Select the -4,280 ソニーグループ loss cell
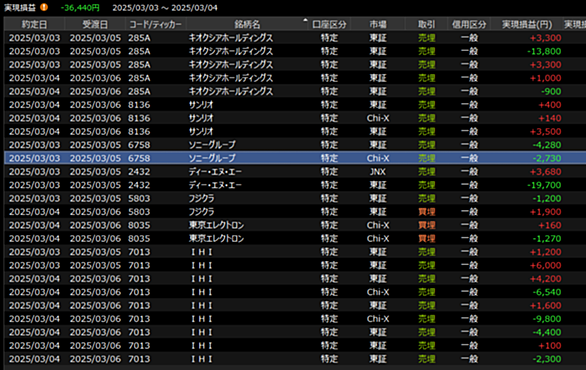 [x=546, y=145]
